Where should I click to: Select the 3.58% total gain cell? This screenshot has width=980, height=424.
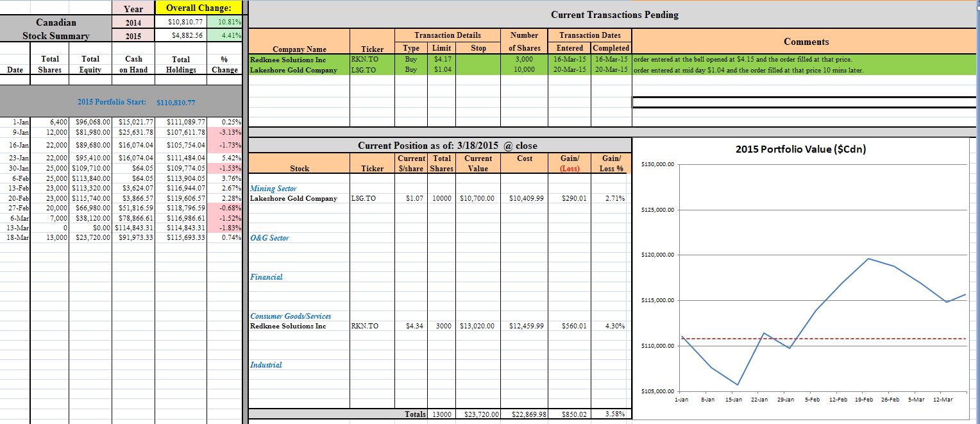(x=612, y=414)
